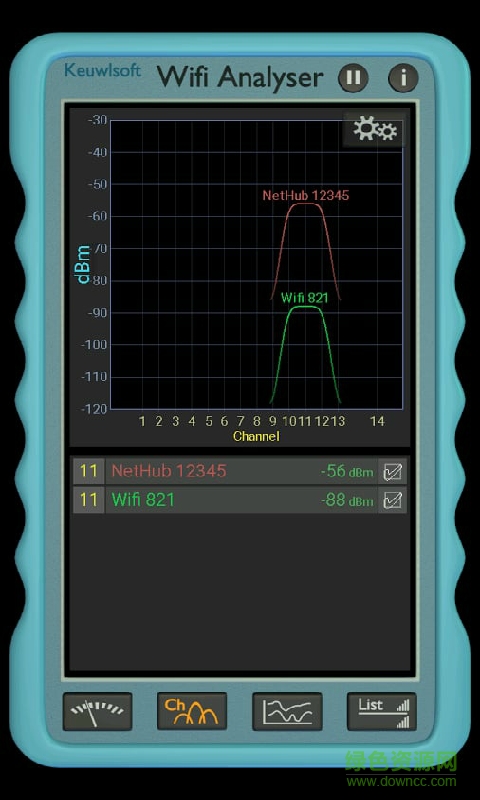This screenshot has width=480, height=800.
Task: Toggle NetHub 12345 graph checkbox
Action: click(393, 471)
